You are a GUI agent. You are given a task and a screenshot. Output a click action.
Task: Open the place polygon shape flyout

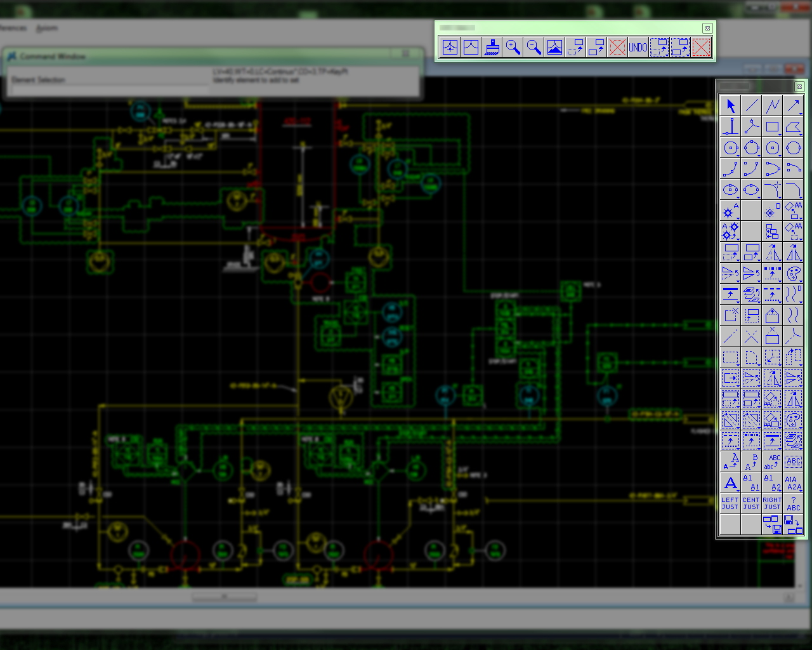794,126
